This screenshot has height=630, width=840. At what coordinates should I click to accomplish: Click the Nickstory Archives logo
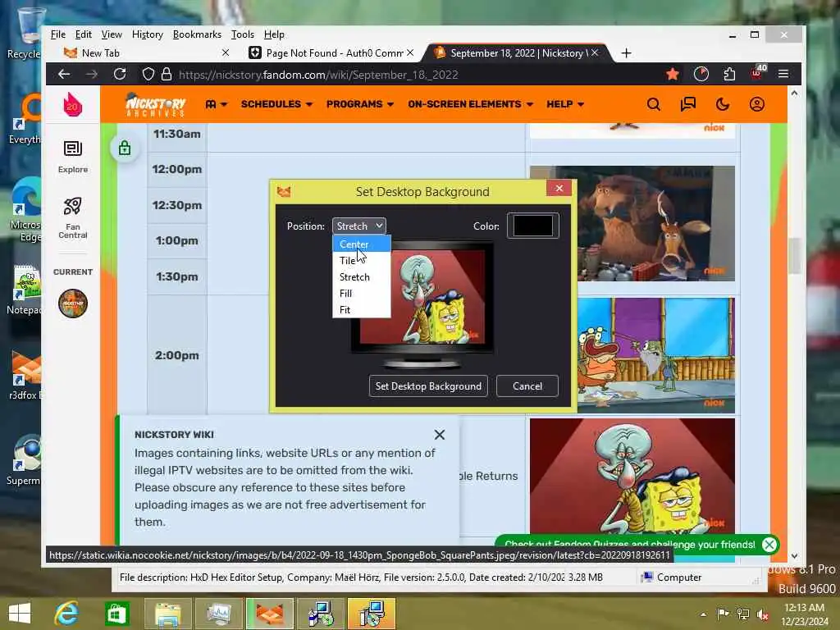(155, 104)
